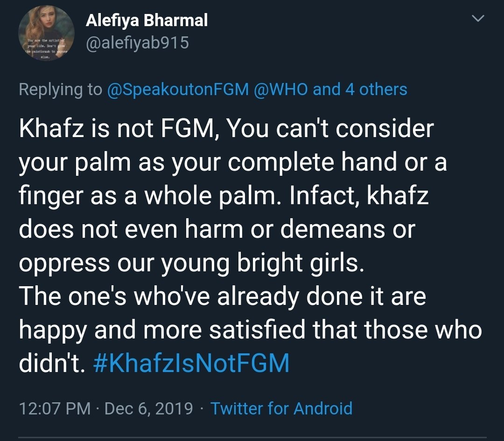Image resolution: width=504 pixels, height=441 pixels.
Task: Visit the @alefiyab915 handle
Action: click(138, 43)
